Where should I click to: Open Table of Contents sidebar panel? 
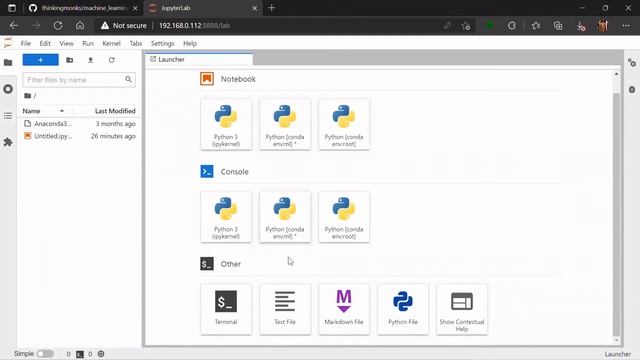[x=8, y=116]
